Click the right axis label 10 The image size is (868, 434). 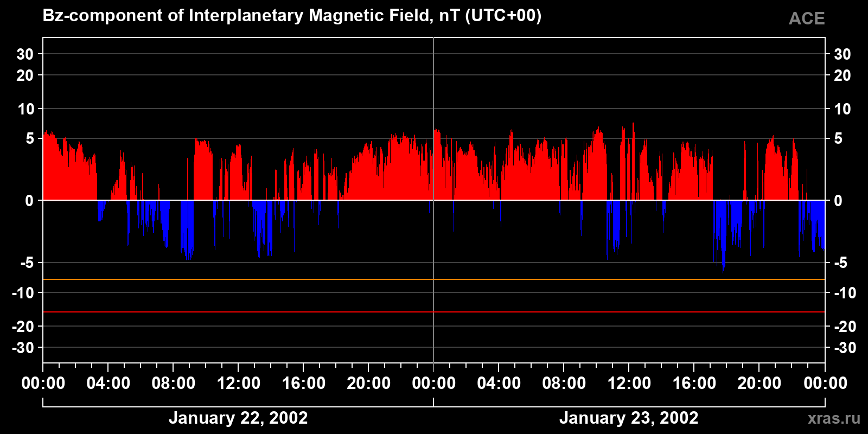pos(843,109)
